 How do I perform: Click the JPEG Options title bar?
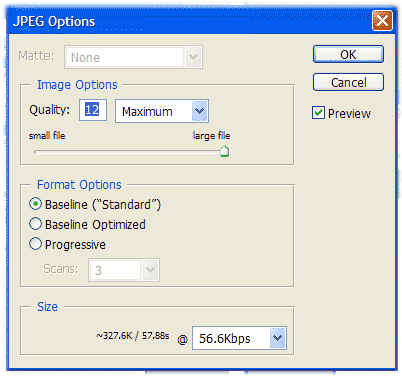pyautogui.click(x=190, y=21)
